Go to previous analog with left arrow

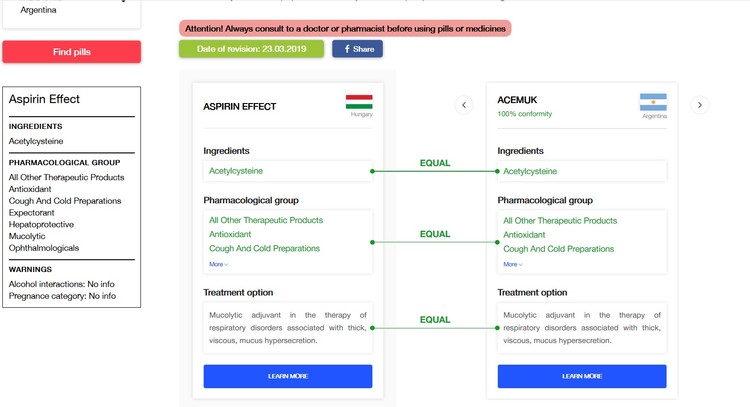click(x=463, y=105)
